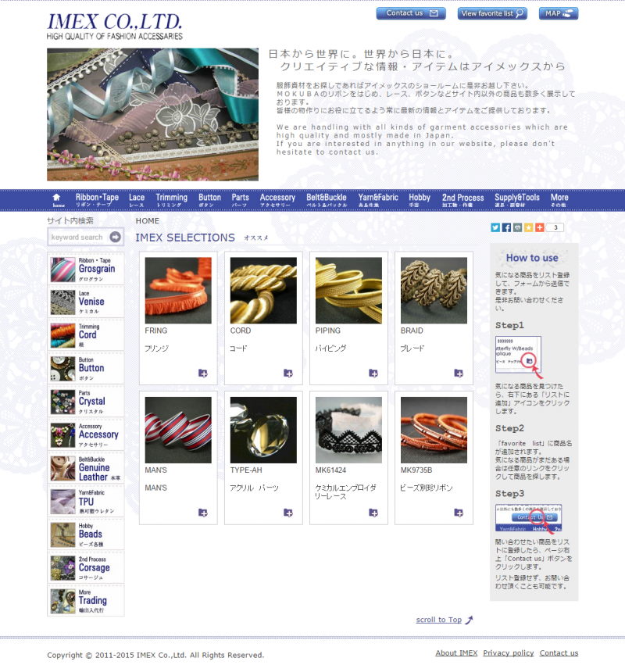Open Yarn&Fabric navigation item
The width and height of the screenshot is (625, 672).
pos(378,200)
